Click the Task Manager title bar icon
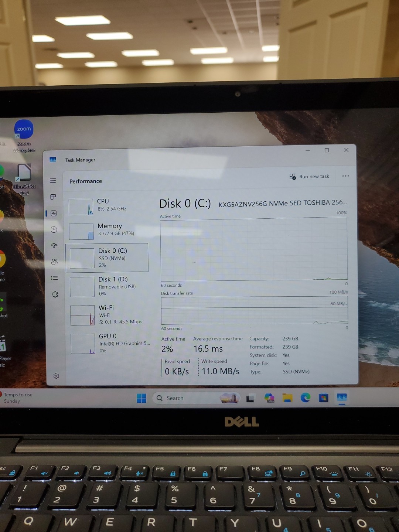This screenshot has height=532, width=399. pyautogui.click(x=53, y=160)
